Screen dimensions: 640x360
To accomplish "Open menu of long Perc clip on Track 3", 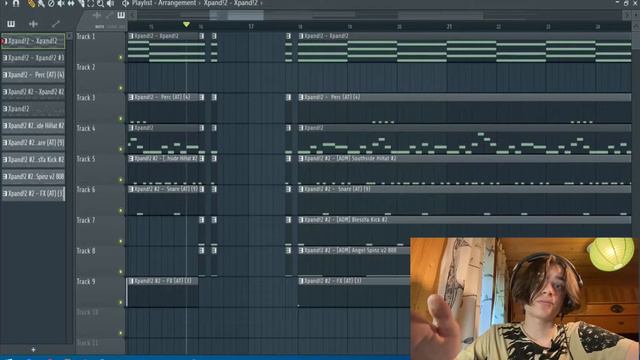I will (301, 97).
